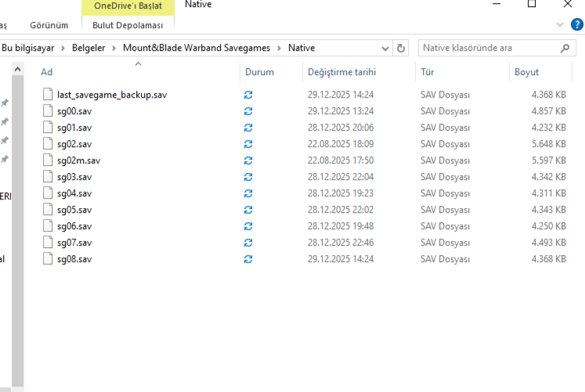Click the file icon of last_savegame_backup.sav
Viewport: 585px width, 392px height.
48,94
